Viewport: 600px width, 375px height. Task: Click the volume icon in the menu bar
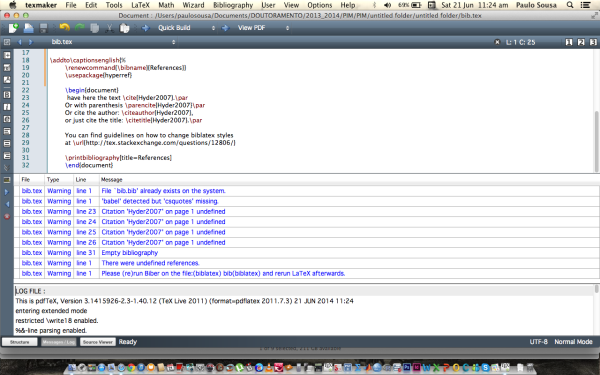coord(388,5)
